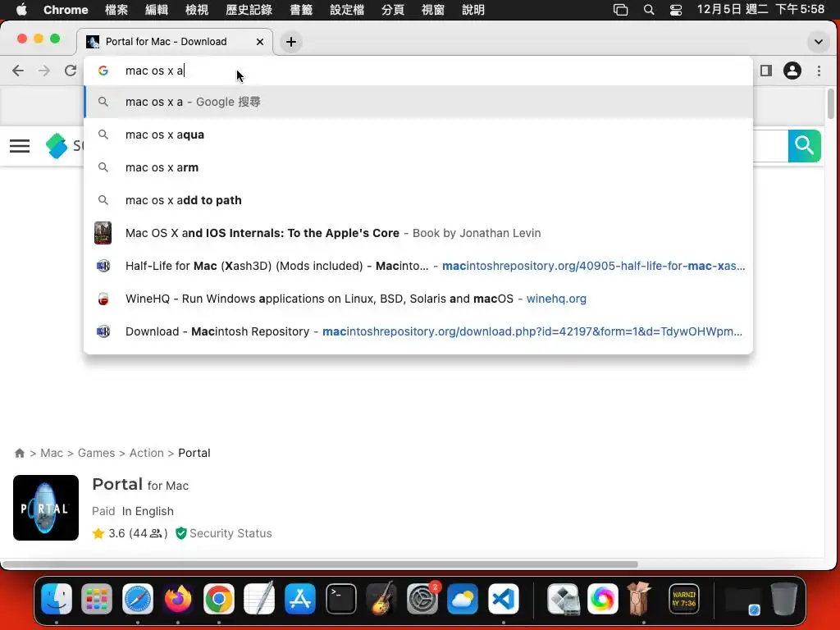
Task: Open Half-Life for Mac (Xash3D) history suggestion
Action: [x=418, y=266]
